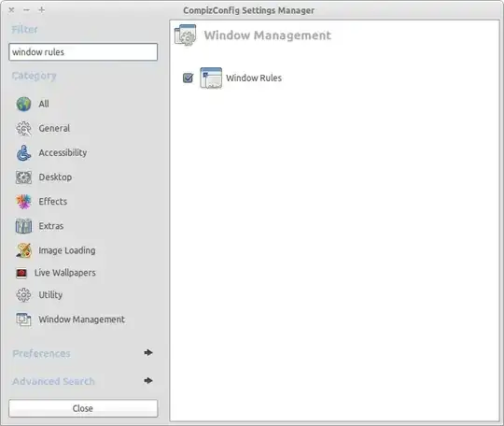Select the All category label
504x426 pixels.
point(44,104)
